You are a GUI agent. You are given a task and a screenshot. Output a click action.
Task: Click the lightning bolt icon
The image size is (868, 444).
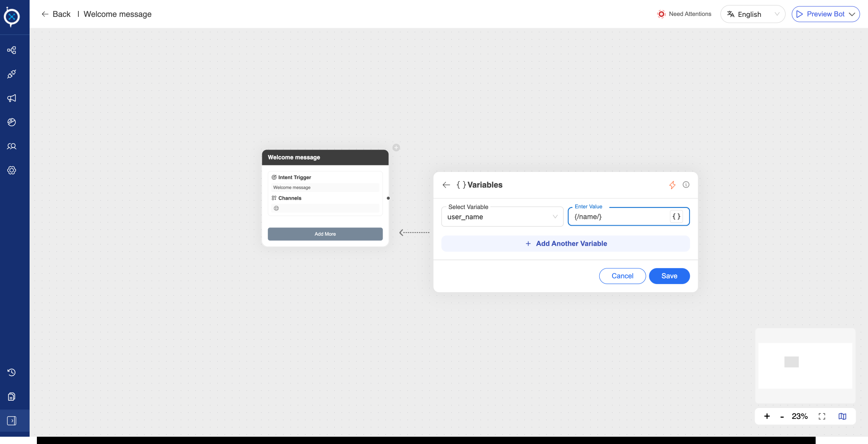[x=672, y=185]
